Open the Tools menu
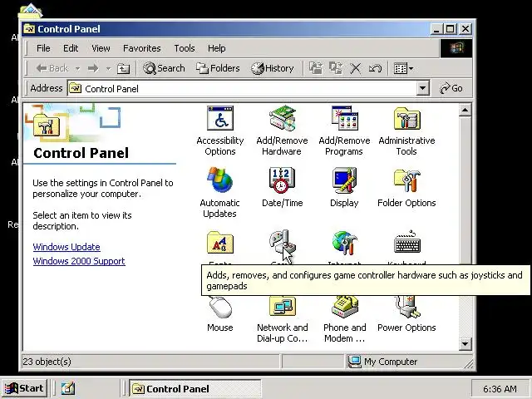532x399 pixels. 185,48
